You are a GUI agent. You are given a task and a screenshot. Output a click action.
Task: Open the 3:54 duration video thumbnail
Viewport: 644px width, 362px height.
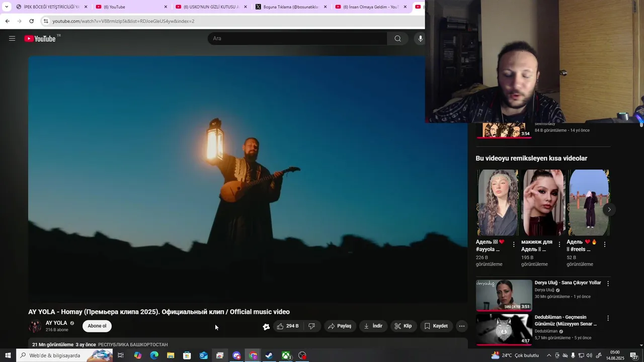[504, 130]
